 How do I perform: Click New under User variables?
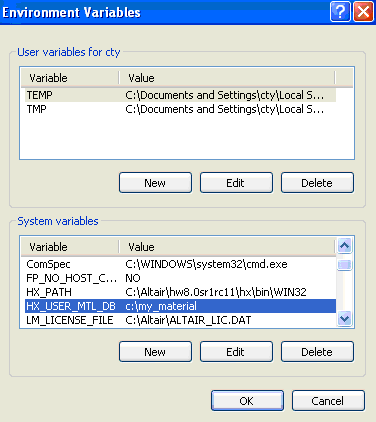155,183
